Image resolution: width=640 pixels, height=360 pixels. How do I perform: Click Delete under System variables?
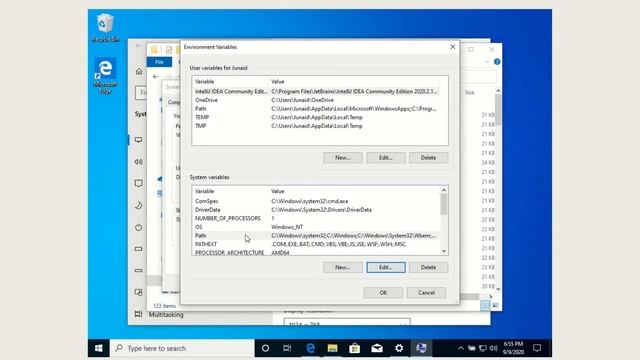pyautogui.click(x=428, y=267)
